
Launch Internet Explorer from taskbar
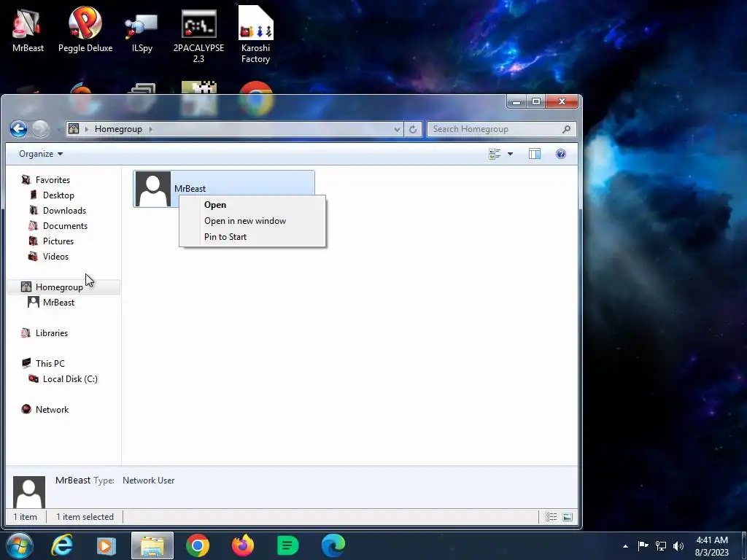click(x=62, y=545)
